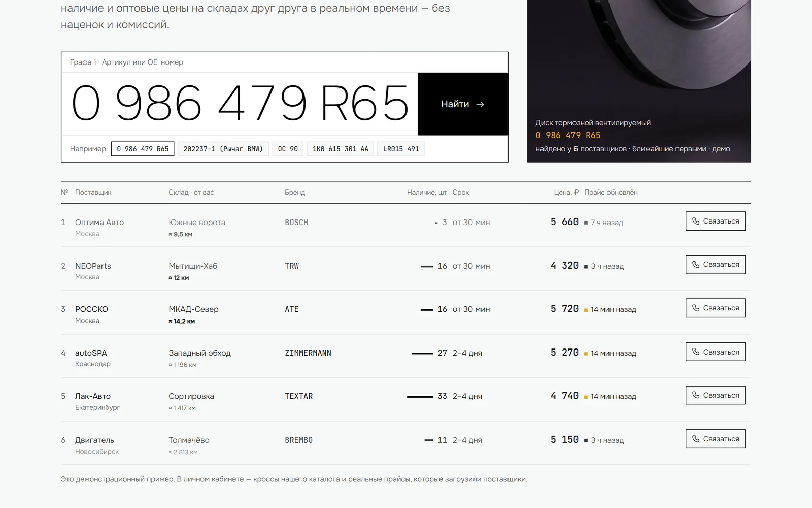
Task: Click the Найти search button
Action: [463, 104]
